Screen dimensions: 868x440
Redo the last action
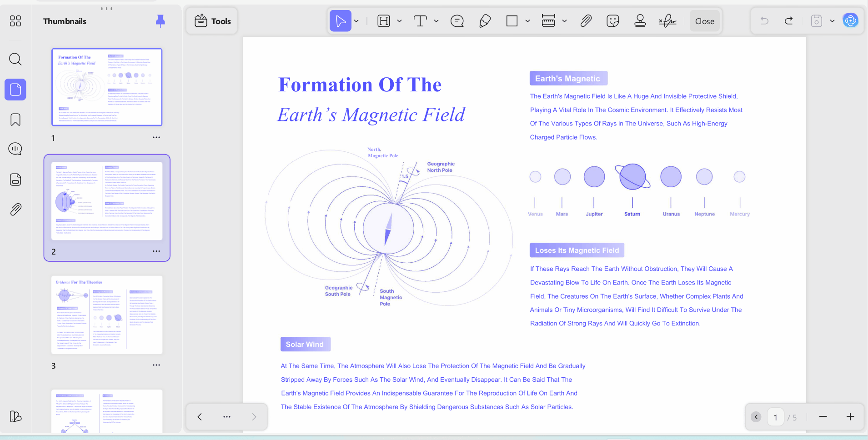pos(789,21)
